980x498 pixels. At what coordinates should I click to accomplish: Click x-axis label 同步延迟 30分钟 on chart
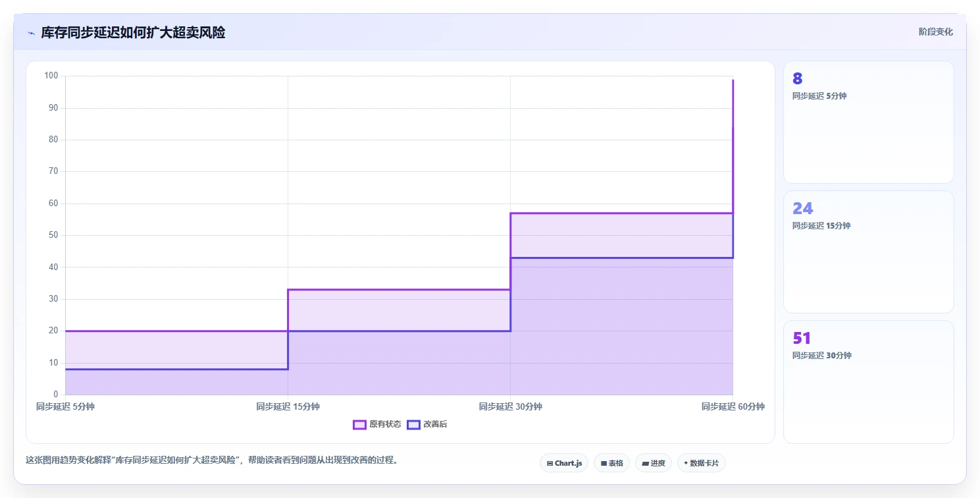(510, 406)
